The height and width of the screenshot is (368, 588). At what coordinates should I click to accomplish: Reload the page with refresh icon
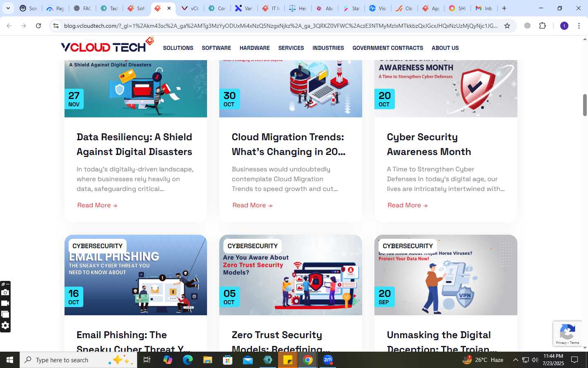(x=38, y=26)
